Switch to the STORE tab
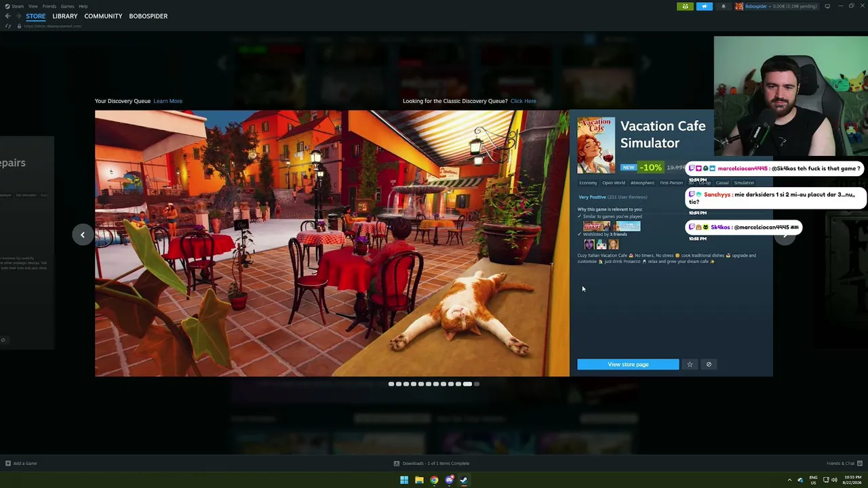The width and height of the screenshot is (868, 488). point(36,16)
